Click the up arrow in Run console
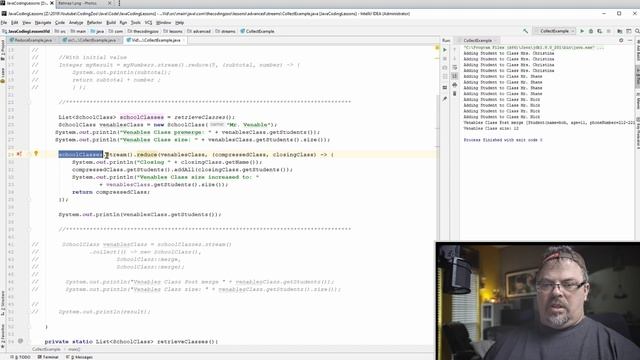 (x=455, y=50)
